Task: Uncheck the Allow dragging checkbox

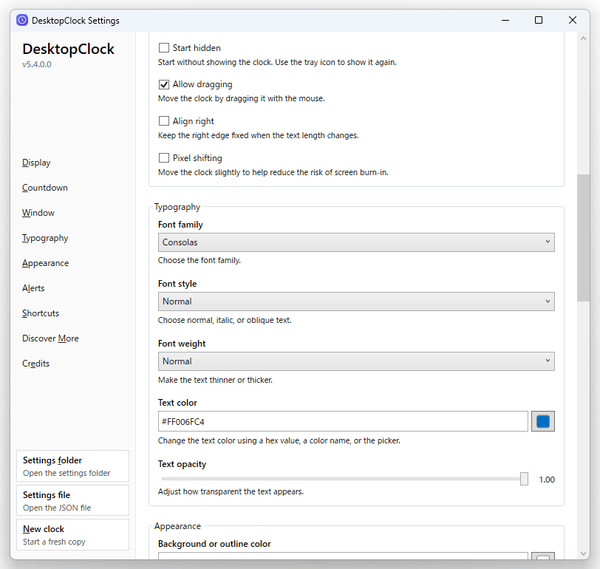Action: [x=164, y=84]
